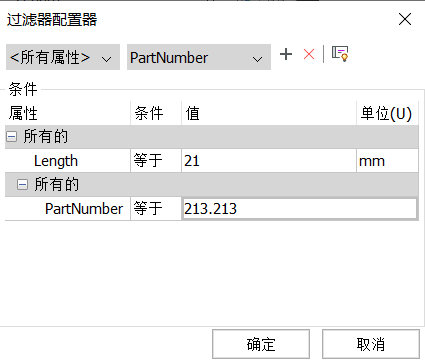Open the PartNumber property dropdown
This screenshot has height=364, width=425.
pyautogui.click(x=199, y=57)
